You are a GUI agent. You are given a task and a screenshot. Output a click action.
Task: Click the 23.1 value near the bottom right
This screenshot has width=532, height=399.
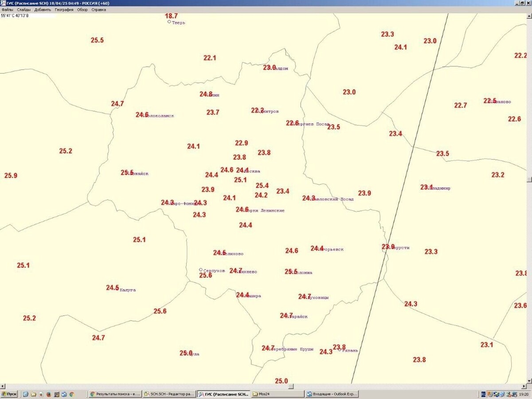(487, 344)
